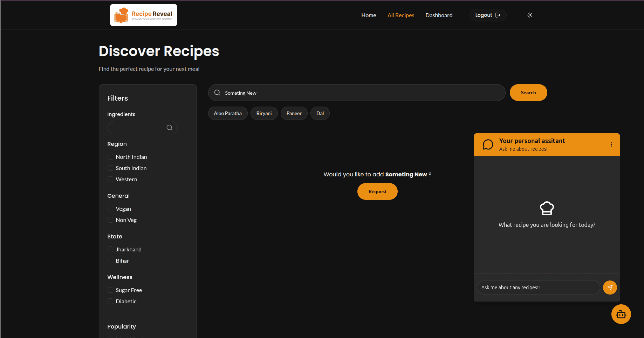Click the Recipe Reveal logo
Viewport: 644px width, 338px height.
pos(143,15)
